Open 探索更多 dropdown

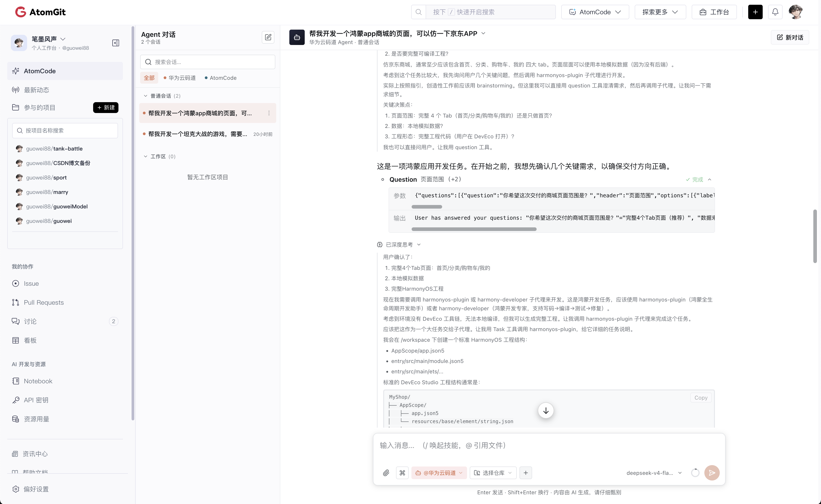(x=660, y=12)
